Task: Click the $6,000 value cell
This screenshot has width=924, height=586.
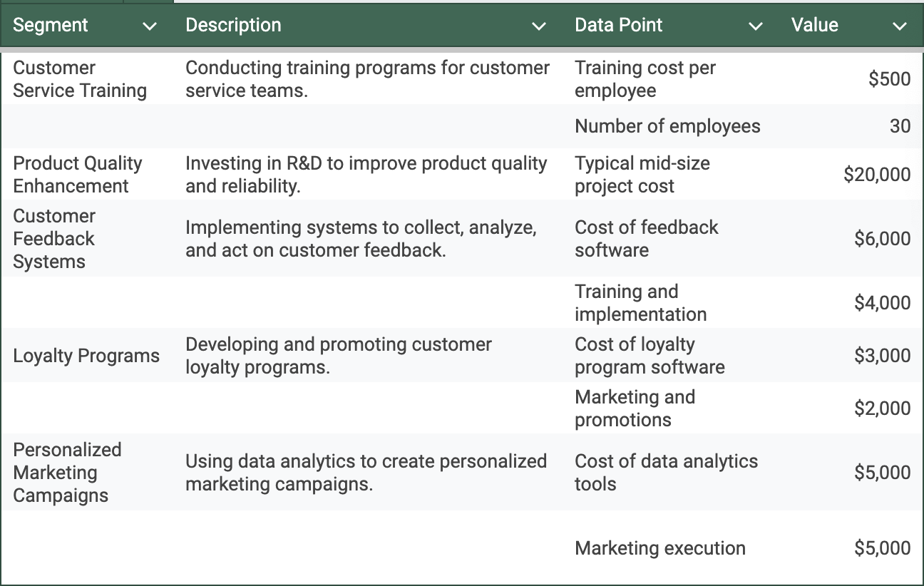Action: [882, 239]
